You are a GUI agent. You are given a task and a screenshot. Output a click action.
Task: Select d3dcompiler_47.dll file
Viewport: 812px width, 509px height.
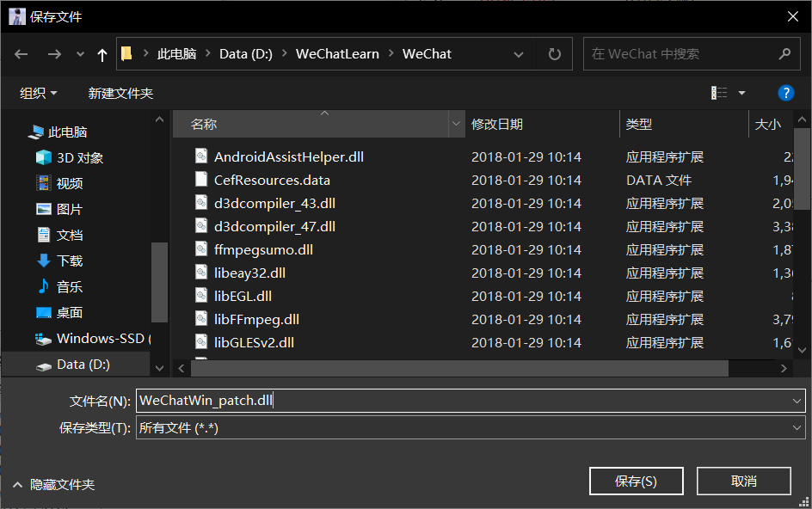(x=275, y=227)
